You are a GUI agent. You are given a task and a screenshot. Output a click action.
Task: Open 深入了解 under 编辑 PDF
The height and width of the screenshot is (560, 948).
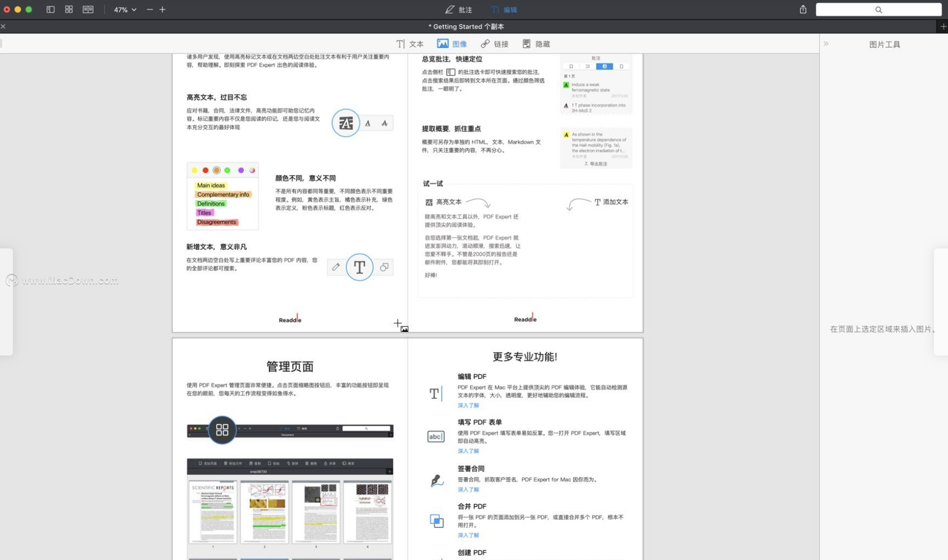click(468, 405)
